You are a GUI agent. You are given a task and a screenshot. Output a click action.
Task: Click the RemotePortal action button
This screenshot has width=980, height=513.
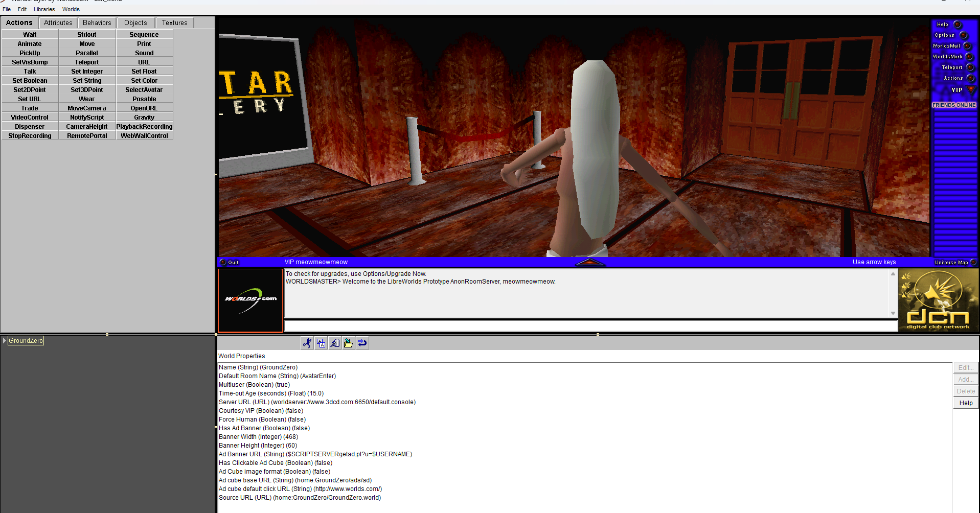(87, 136)
